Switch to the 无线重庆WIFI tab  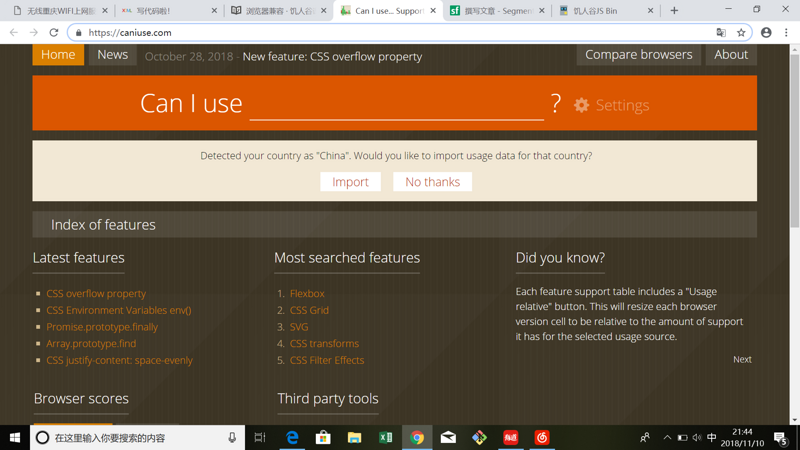pos(60,11)
